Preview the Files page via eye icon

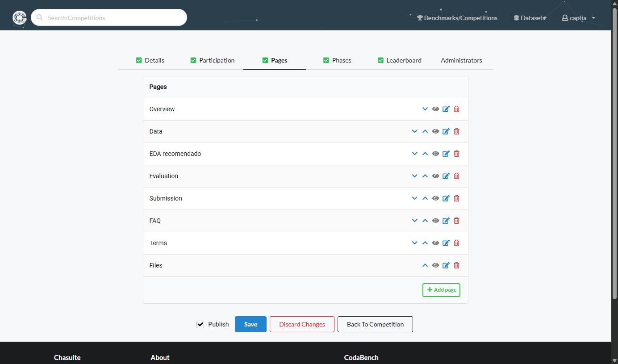point(435,265)
